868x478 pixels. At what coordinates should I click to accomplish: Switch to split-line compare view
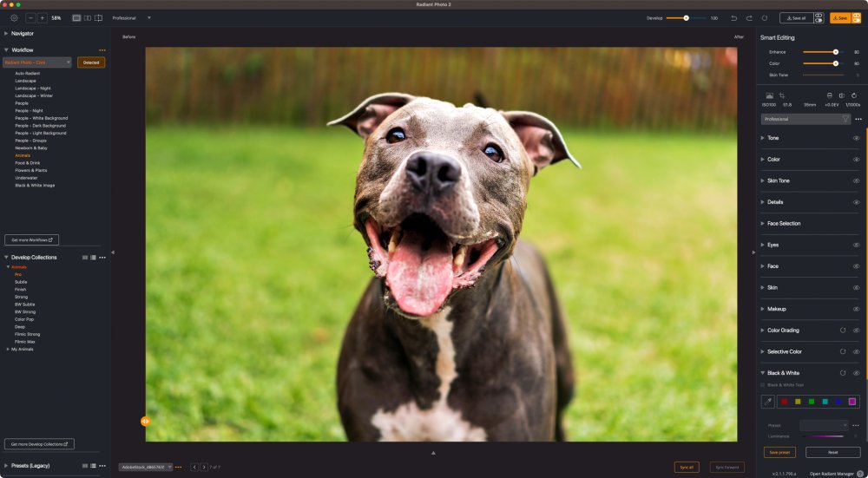point(99,17)
